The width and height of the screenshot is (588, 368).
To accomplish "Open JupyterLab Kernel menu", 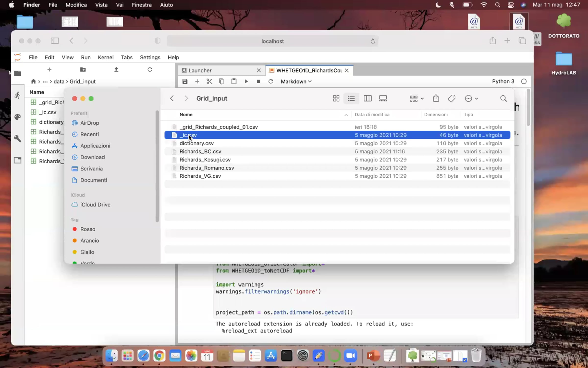I will point(106,57).
